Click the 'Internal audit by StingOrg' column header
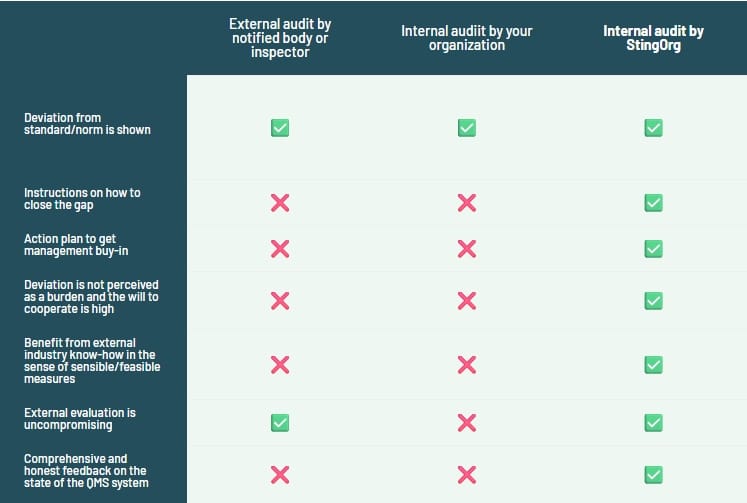This screenshot has width=747, height=503. pyautogui.click(x=653, y=38)
